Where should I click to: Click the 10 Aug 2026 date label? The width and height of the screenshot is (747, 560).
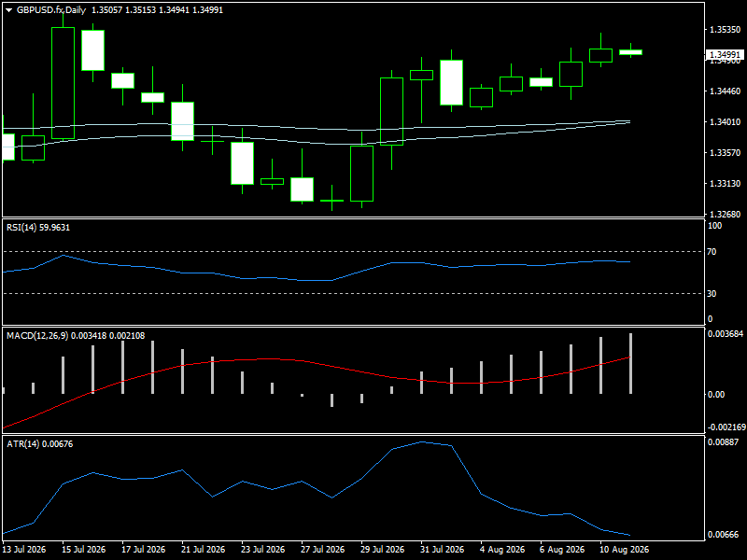pyautogui.click(x=624, y=550)
